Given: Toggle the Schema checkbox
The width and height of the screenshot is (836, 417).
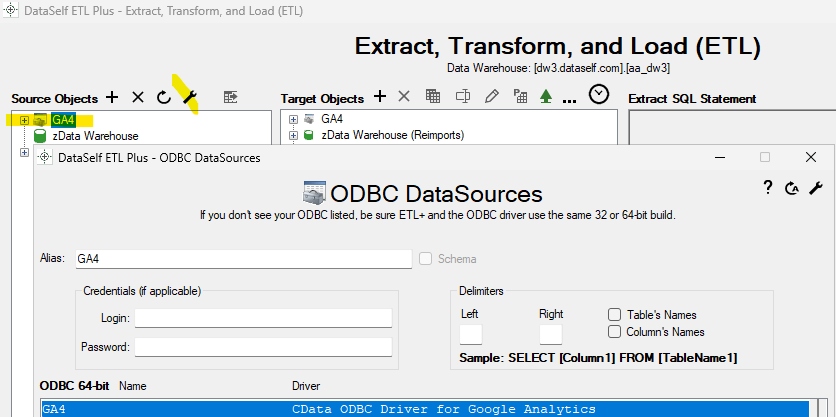Looking at the screenshot, I should [x=426, y=259].
